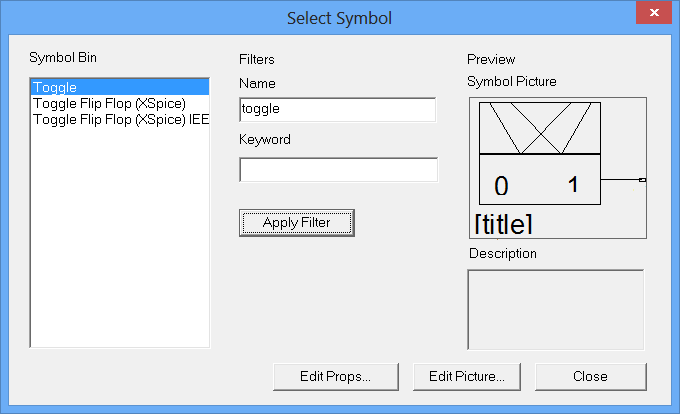The image size is (680, 414).
Task: Select Toggle Flip Flop (XSpice) entry
Action: pos(110,103)
